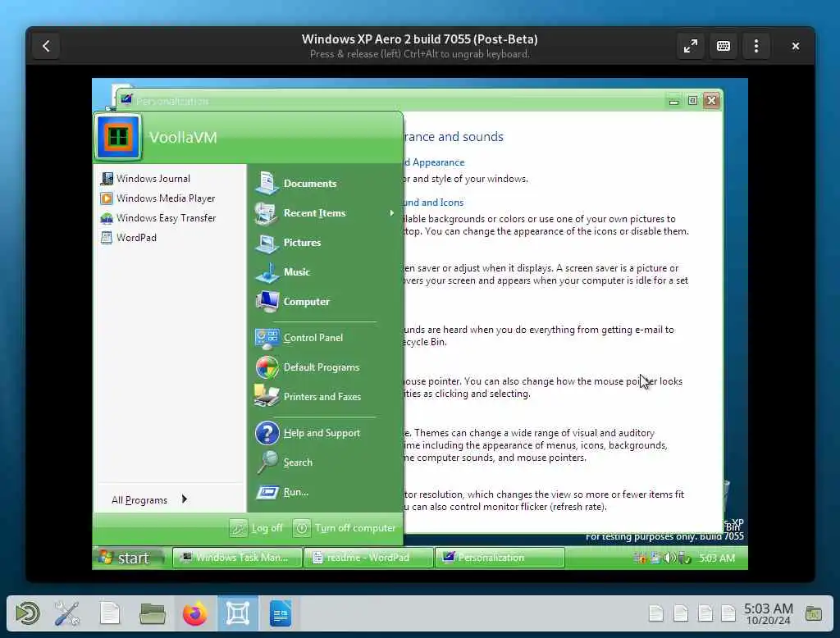
Task: Open the Documents folder icon
Action: click(267, 183)
